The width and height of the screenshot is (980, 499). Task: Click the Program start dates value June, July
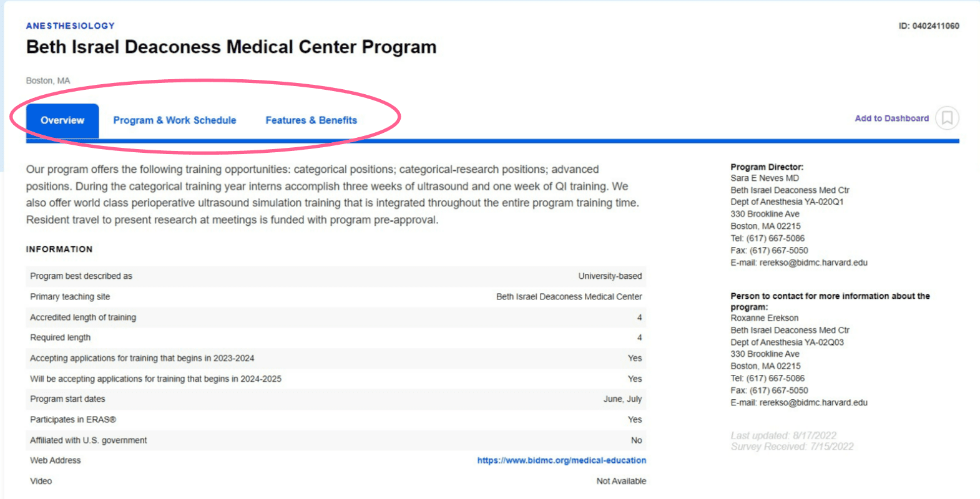click(622, 399)
